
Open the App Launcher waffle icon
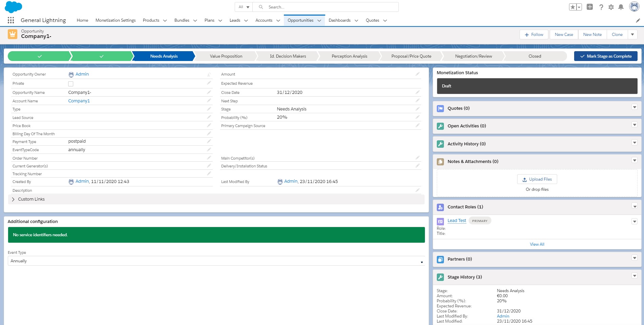click(11, 20)
